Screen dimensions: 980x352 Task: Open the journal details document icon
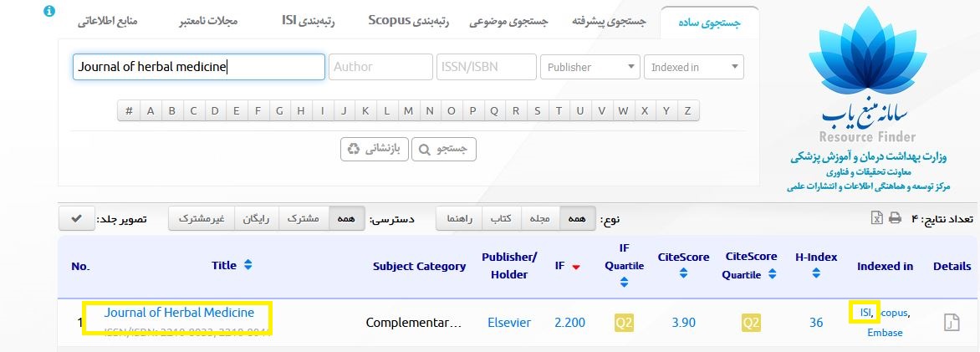(951, 322)
